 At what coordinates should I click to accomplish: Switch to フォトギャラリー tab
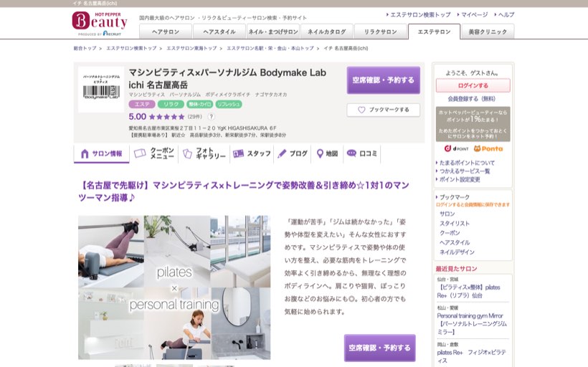204,153
